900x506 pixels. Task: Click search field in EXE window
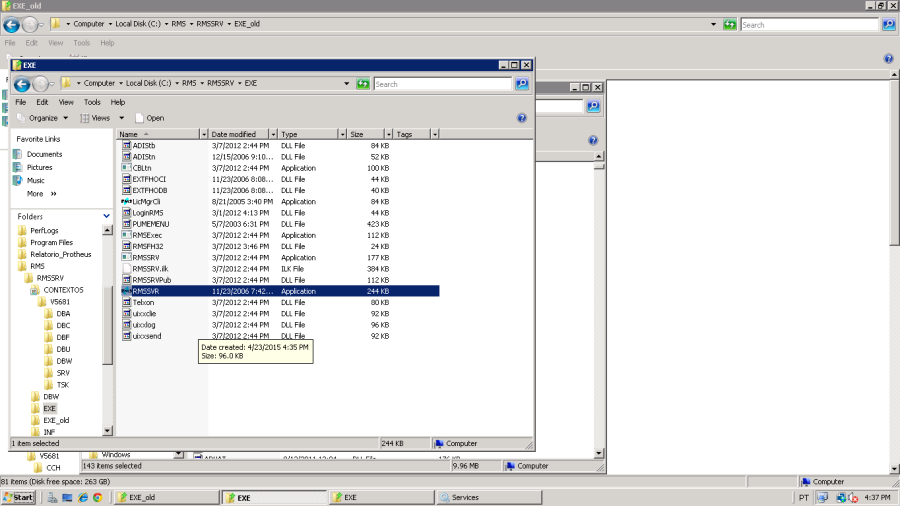[x=442, y=84]
